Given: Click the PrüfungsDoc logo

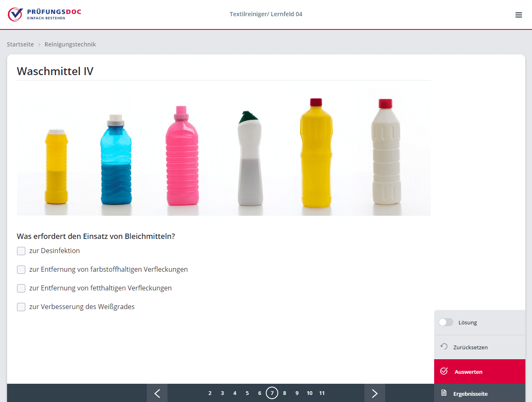Looking at the screenshot, I should tap(44, 14).
